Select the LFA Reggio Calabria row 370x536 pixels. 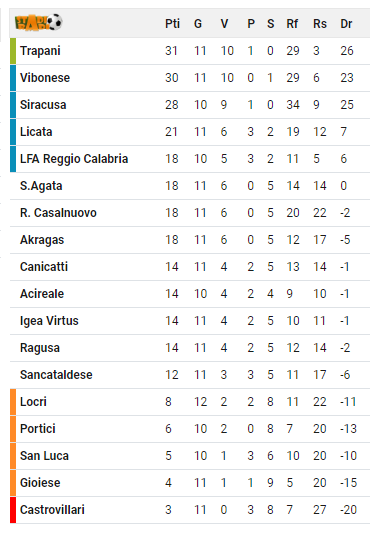[x=190, y=159]
